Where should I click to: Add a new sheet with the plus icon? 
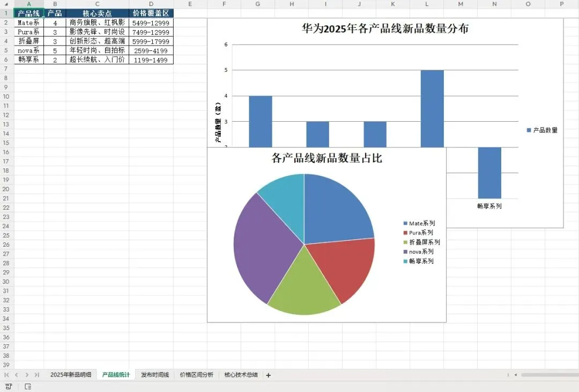[x=269, y=375]
